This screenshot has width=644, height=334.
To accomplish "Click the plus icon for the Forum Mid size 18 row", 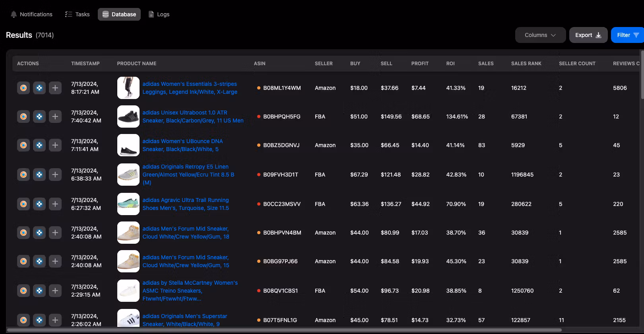I will [55, 233].
